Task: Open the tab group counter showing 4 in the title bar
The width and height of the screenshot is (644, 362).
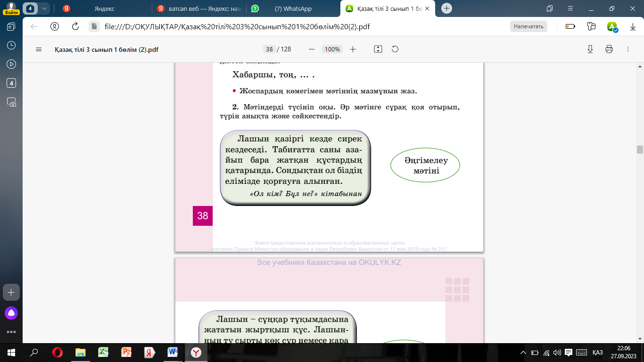Action: point(30,8)
